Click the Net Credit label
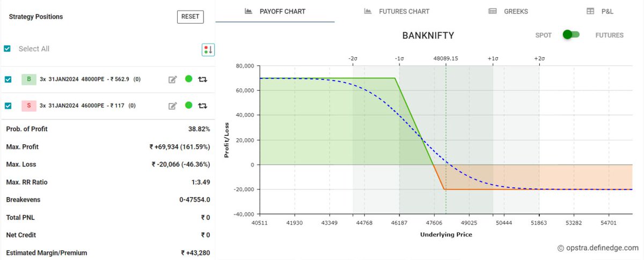The height and width of the screenshot is (260, 644). coord(21,235)
